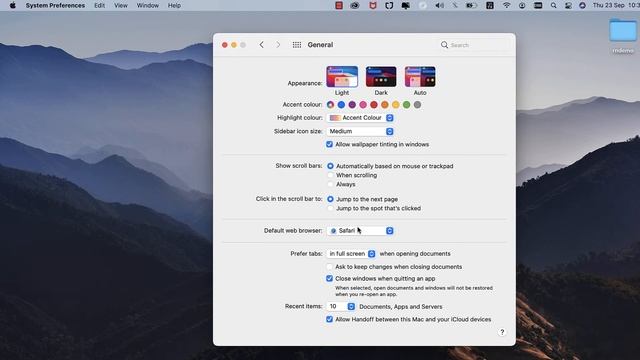The width and height of the screenshot is (640, 360).
Task: Select Always show scroll bars option
Action: click(x=330, y=184)
